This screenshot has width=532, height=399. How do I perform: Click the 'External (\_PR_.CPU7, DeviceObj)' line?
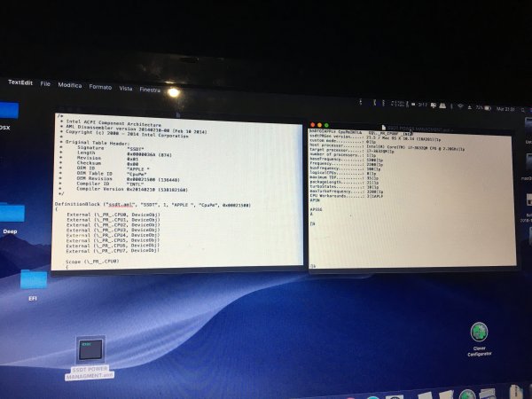coord(113,251)
